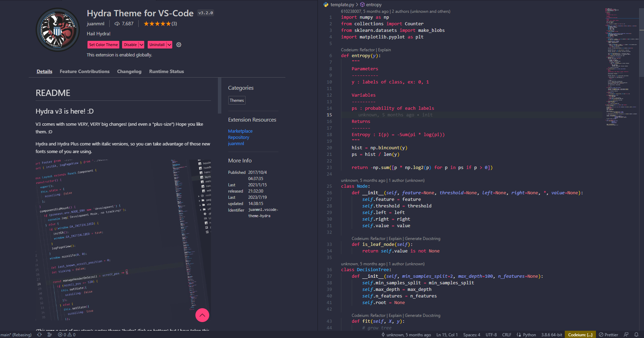Click the CRLF line ending indicator
This screenshot has height=338, width=644.
tap(507, 335)
